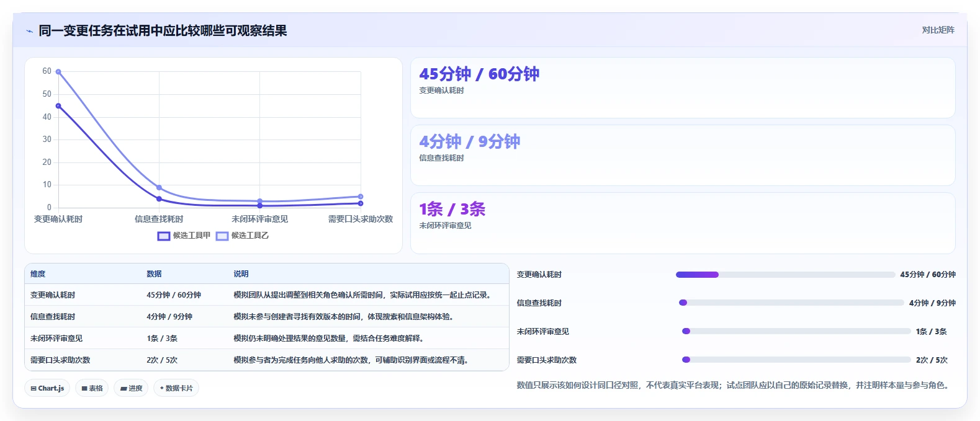Toggle 候选工具甲 legend swatch

coord(164,236)
